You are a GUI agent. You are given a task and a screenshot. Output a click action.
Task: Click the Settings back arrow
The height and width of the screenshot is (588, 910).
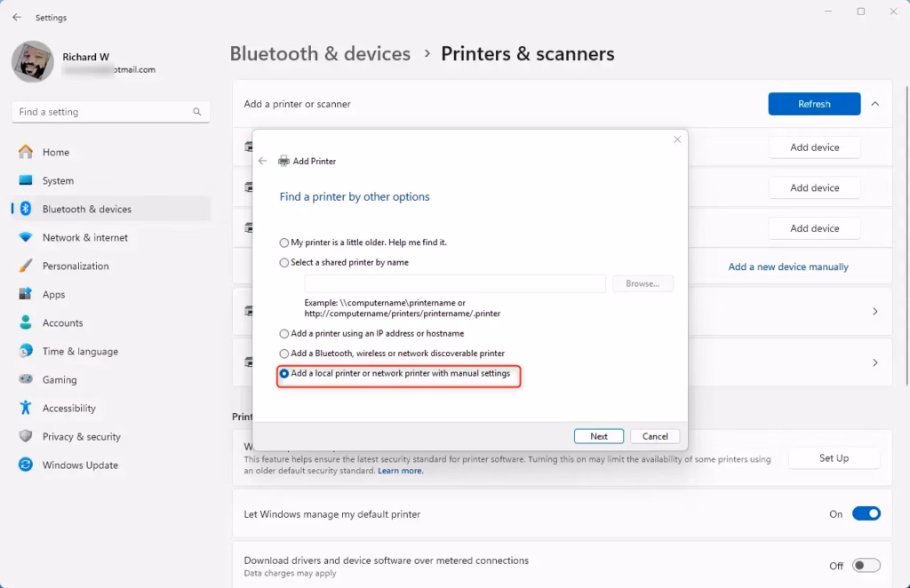coord(17,18)
